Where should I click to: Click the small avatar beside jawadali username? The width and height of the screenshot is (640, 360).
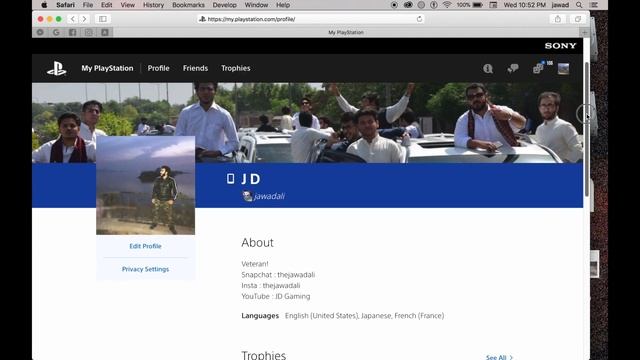[x=247, y=196]
